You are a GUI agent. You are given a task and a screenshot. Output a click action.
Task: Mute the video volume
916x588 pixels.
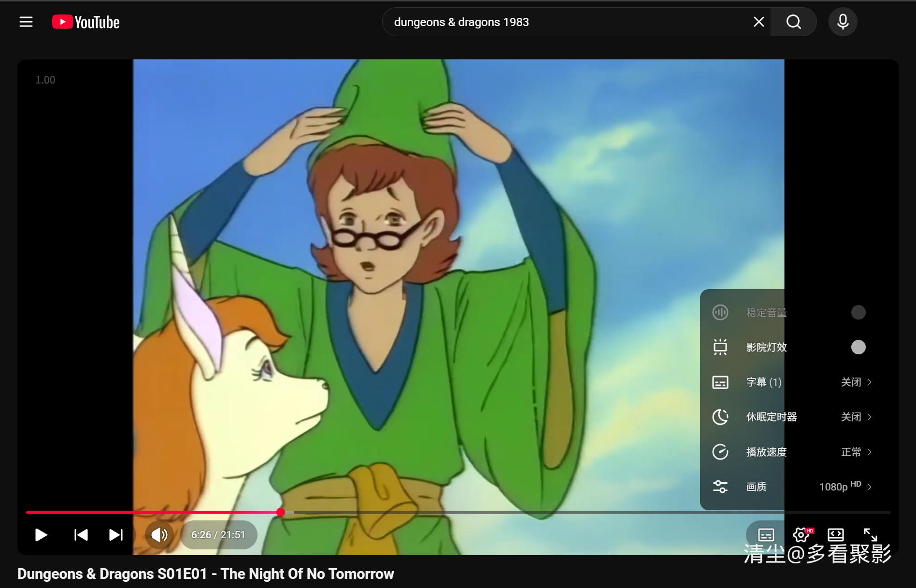click(x=159, y=535)
